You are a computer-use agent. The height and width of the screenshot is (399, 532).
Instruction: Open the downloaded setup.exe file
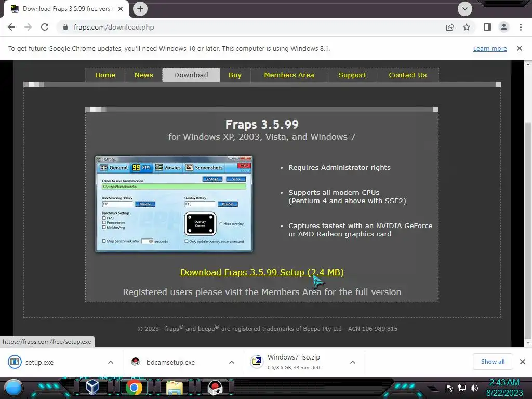[x=39, y=362]
